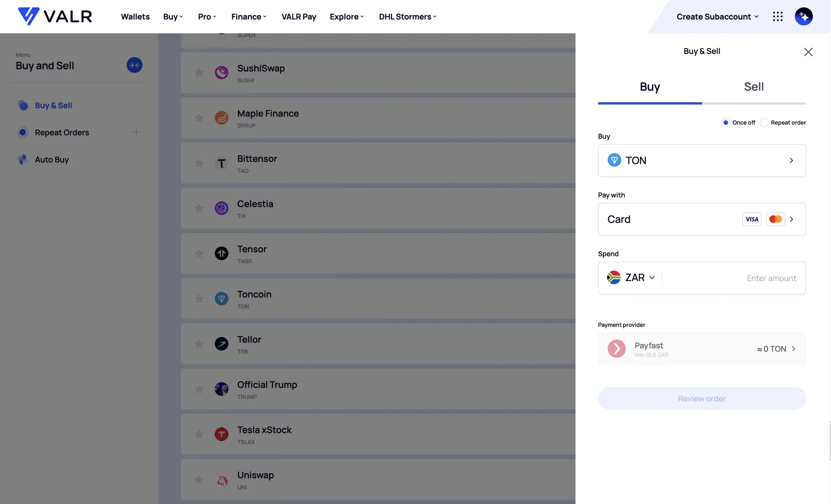831x504 pixels.
Task: Add a repeat order with the plus icon
Action: [136, 133]
